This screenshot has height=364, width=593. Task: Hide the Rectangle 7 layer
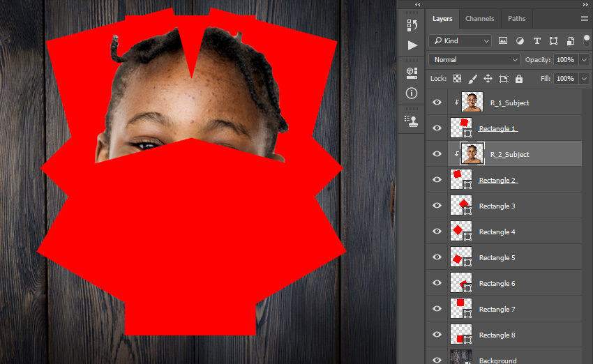[x=437, y=308]
